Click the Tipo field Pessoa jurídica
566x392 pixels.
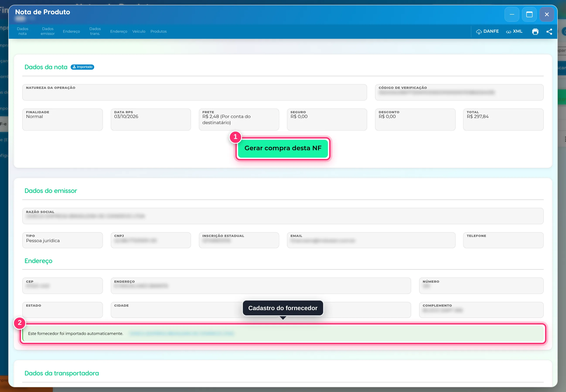pyautogui.click(x=62, y=240)
